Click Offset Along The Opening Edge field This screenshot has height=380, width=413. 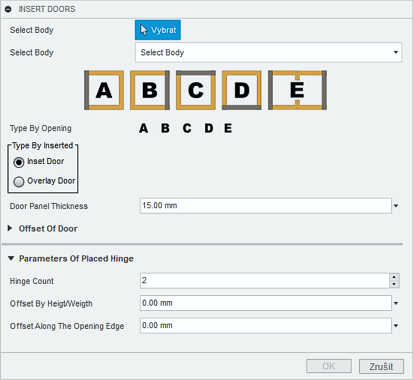click(266, 326)
